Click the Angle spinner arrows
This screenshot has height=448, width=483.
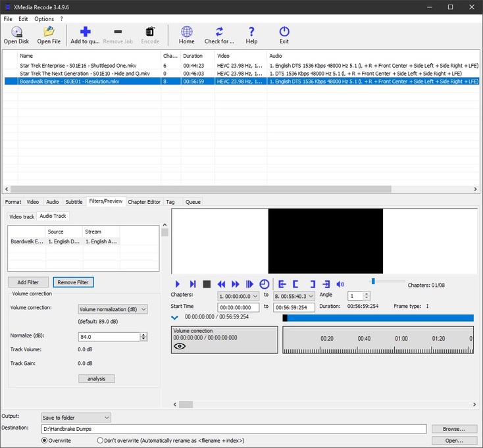[x=367, y=296]
